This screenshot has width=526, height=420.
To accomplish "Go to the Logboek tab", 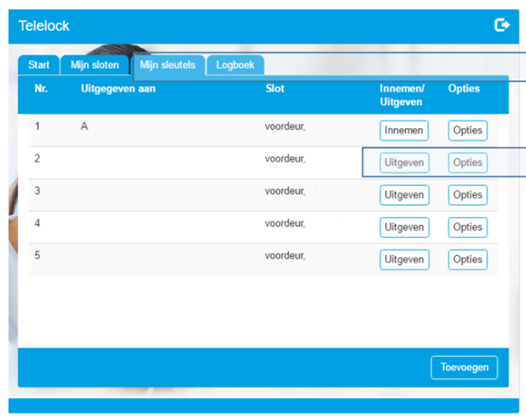I will [x=235, y=65].
